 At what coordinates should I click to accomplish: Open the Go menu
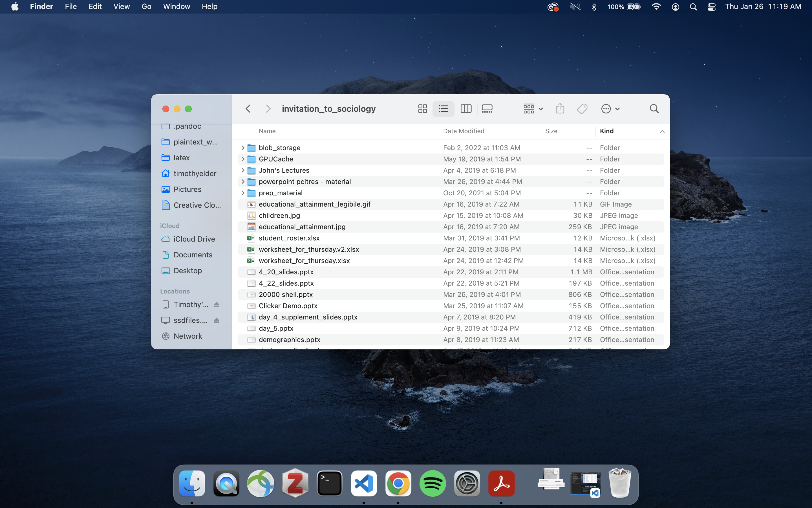(146, 6)
